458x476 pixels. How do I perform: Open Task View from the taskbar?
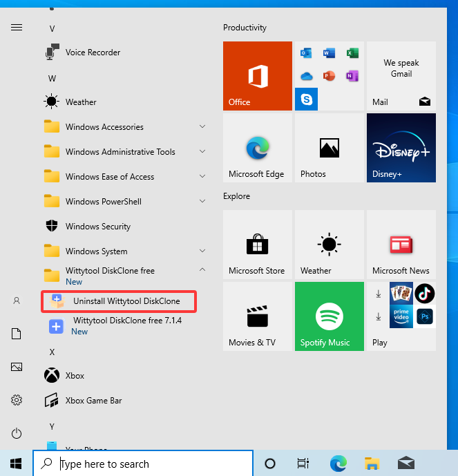(x=303, y=464)
